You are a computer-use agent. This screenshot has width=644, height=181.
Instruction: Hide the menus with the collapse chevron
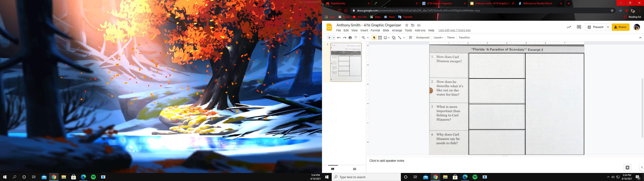tap(640, 38)
